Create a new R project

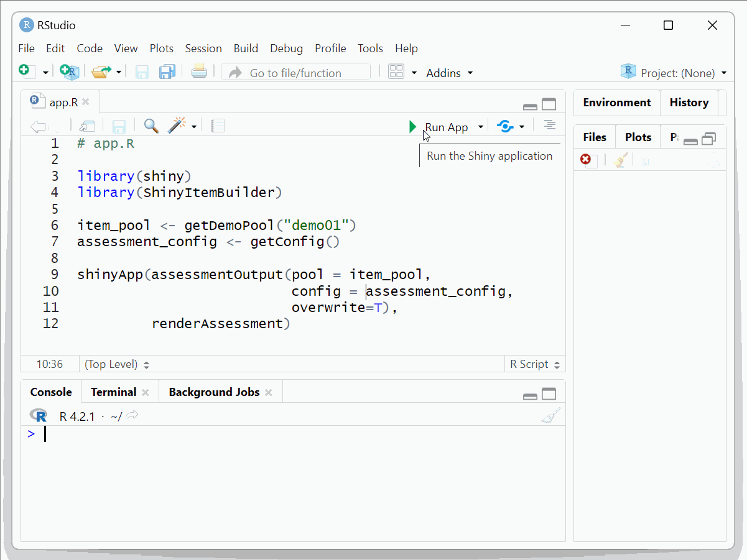[69, 72]
